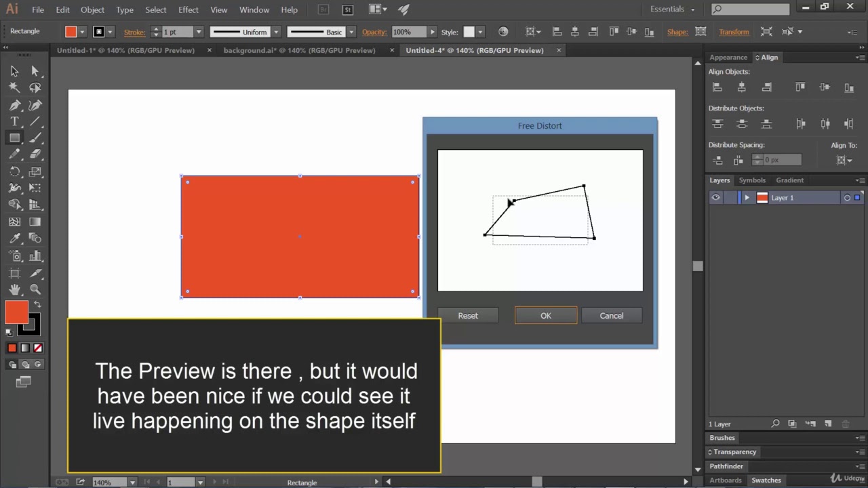Open stroke weight dropdown
Screen dimensions: 868x488
(199, 32)
